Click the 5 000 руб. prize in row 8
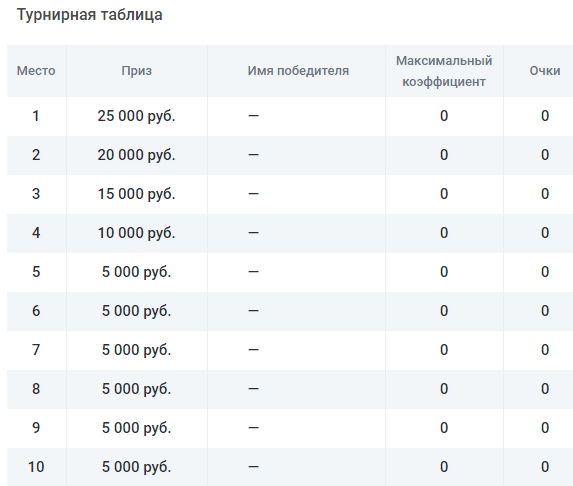This screenshot has width=573, height=486. pyautogui.click(x=136, y=389)
